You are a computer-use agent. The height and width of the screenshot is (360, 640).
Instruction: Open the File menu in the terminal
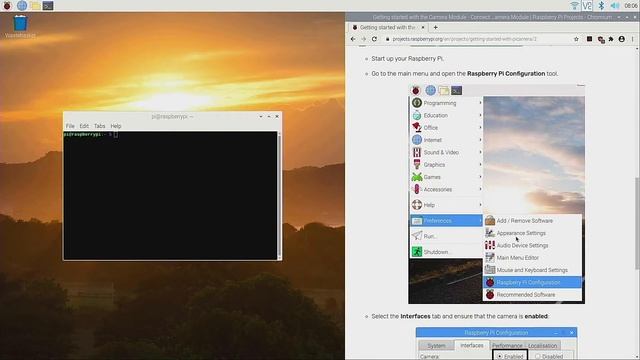pos(70,126)
